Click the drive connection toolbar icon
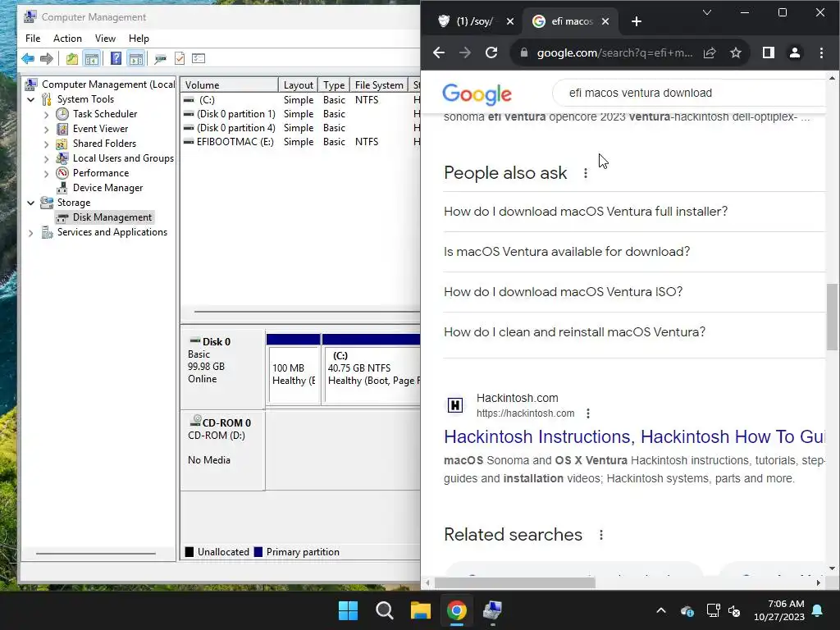The height and width of the screenshot is (630, 840). (x=160, y=58)
